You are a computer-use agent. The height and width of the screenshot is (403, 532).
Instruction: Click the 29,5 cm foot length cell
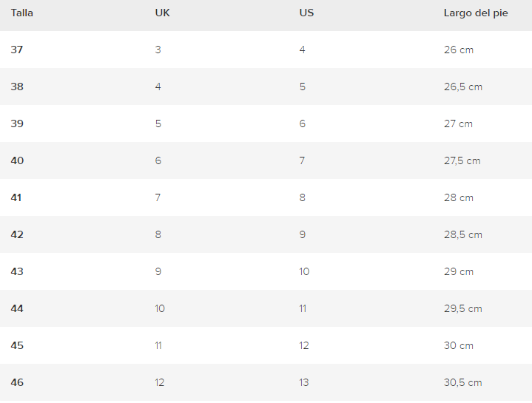coord(462,309)
